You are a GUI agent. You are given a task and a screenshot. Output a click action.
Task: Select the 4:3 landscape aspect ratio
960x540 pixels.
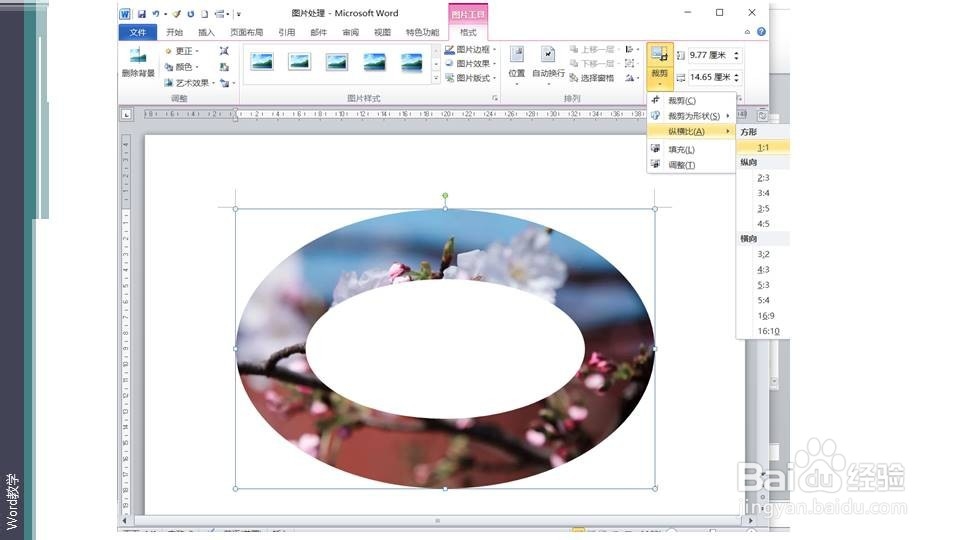763,269
